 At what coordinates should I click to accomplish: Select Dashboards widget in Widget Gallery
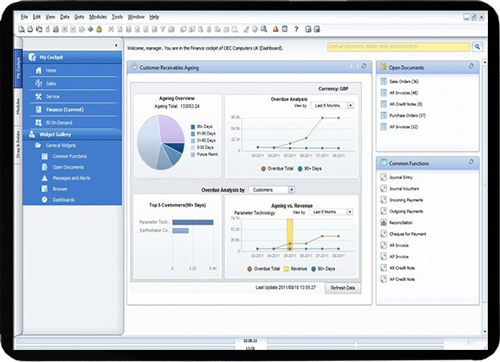click(x=63, y=200)
